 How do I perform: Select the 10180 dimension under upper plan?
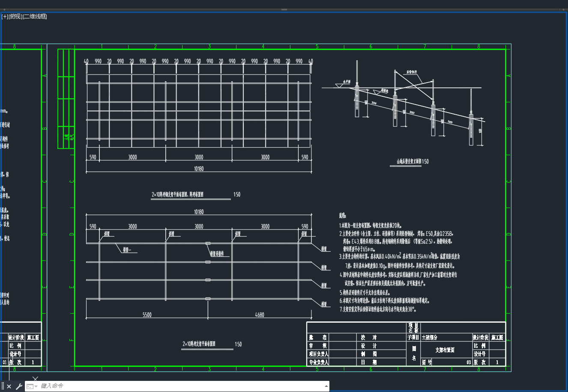click(x=199, y=169)
